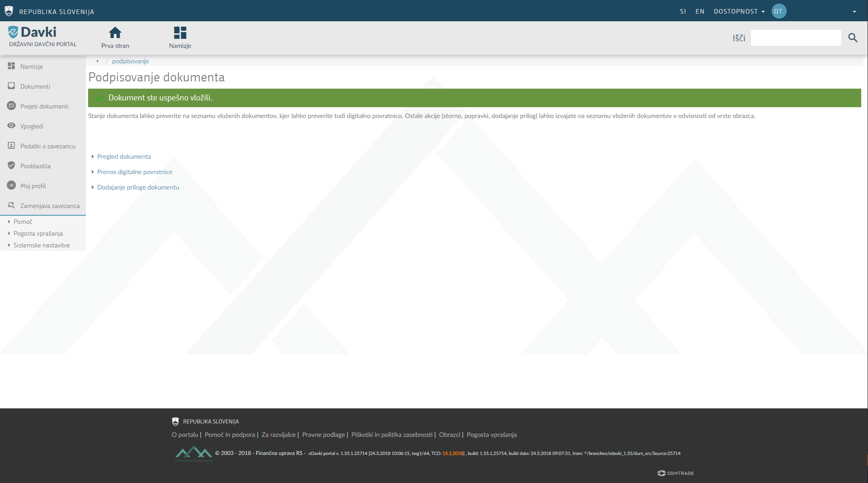The height and width of the screenshot is (483, 868).
Task: Select Vpogledi eye icon in the sidebar
Action: [x=12, y=126]
